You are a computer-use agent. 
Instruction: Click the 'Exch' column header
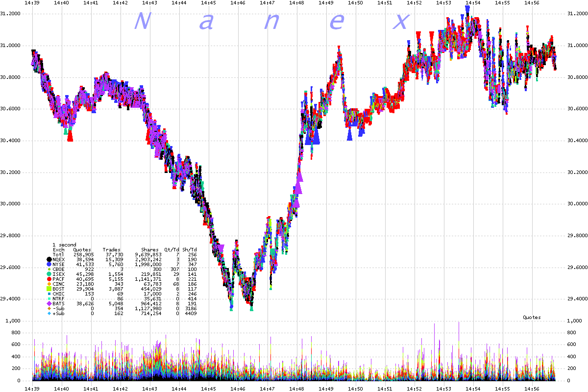59,250
